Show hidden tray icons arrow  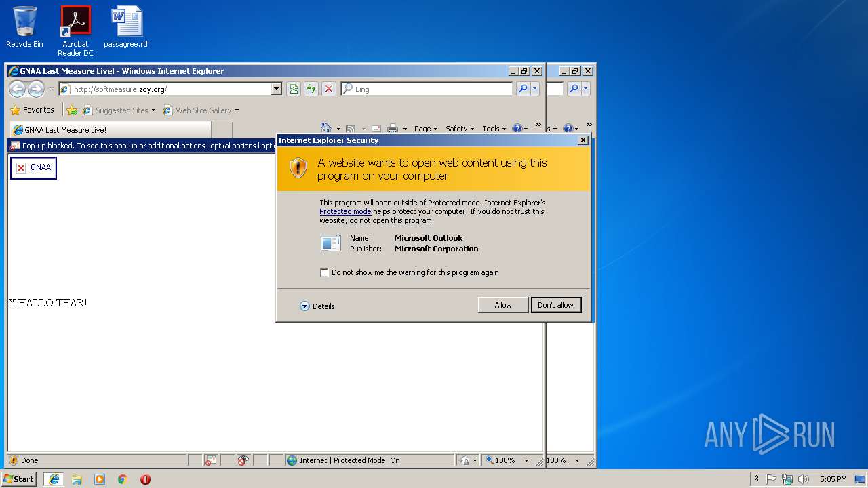tap(756, 479)
